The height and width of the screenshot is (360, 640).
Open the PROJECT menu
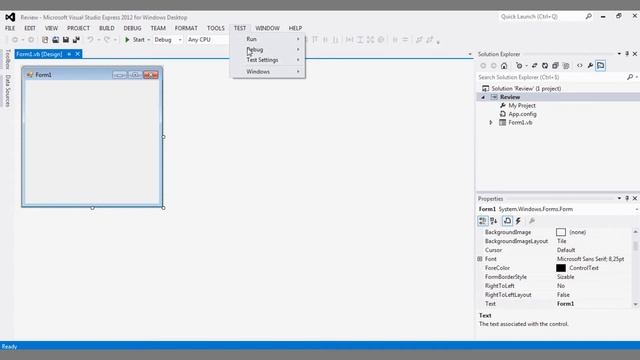tap(78, 28)
